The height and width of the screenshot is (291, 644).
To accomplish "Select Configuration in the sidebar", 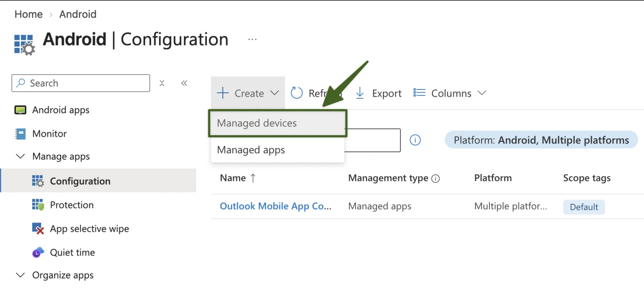I will (99, 181).
